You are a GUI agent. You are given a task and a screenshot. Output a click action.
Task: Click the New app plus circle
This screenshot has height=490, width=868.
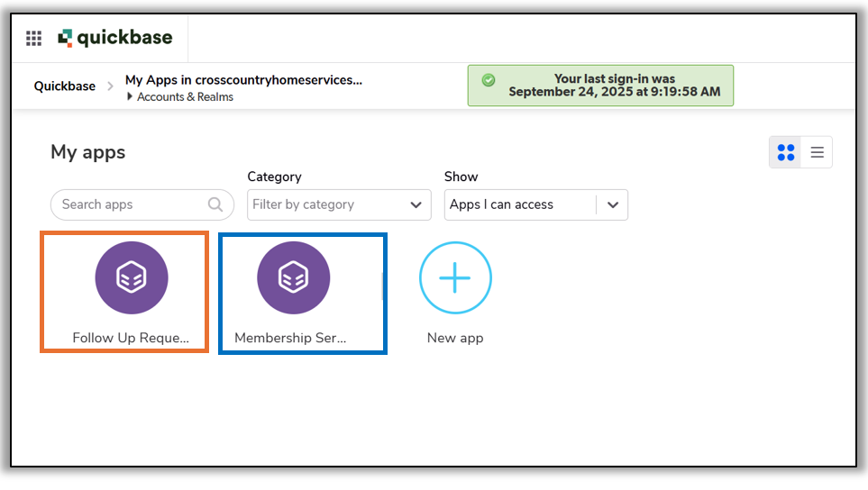point(455,278)
